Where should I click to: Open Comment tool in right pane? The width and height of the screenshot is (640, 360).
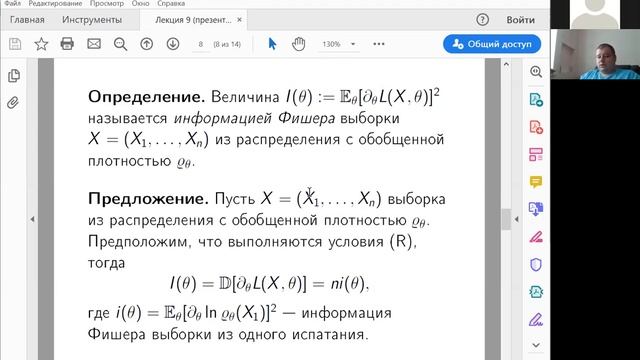536,182
